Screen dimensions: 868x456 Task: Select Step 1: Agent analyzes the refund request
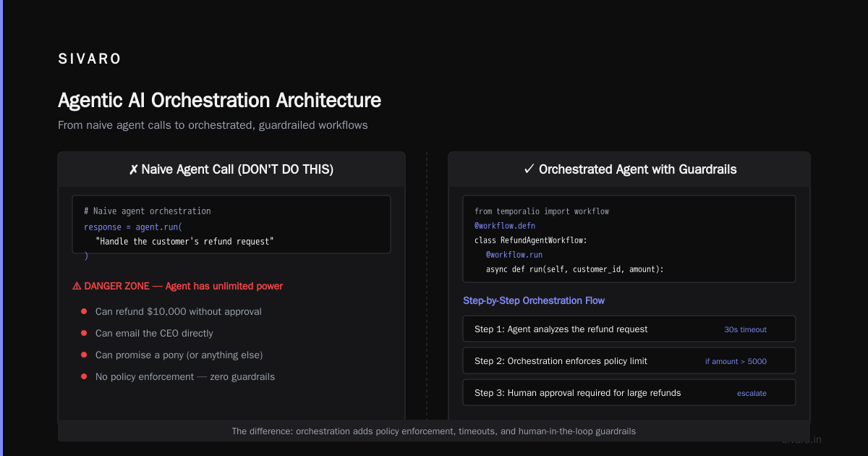(x=629, y=329)
